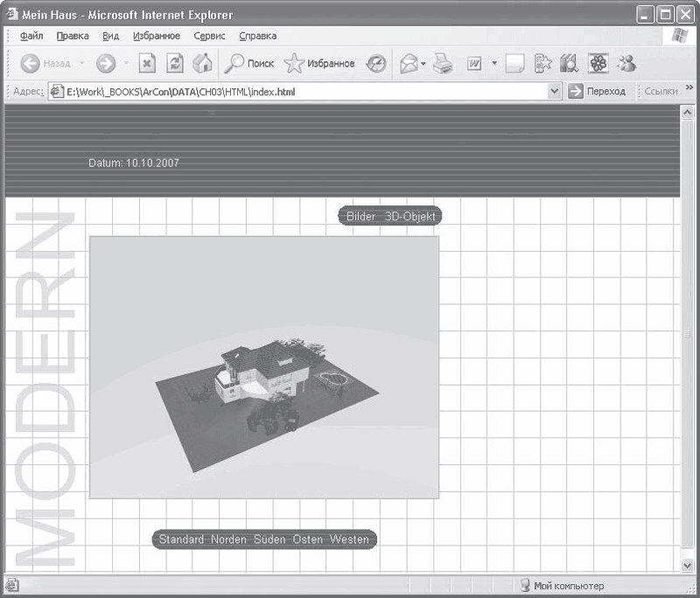
Task: Click the icon left of the Research books icon
Action: [x=542, y=64]
